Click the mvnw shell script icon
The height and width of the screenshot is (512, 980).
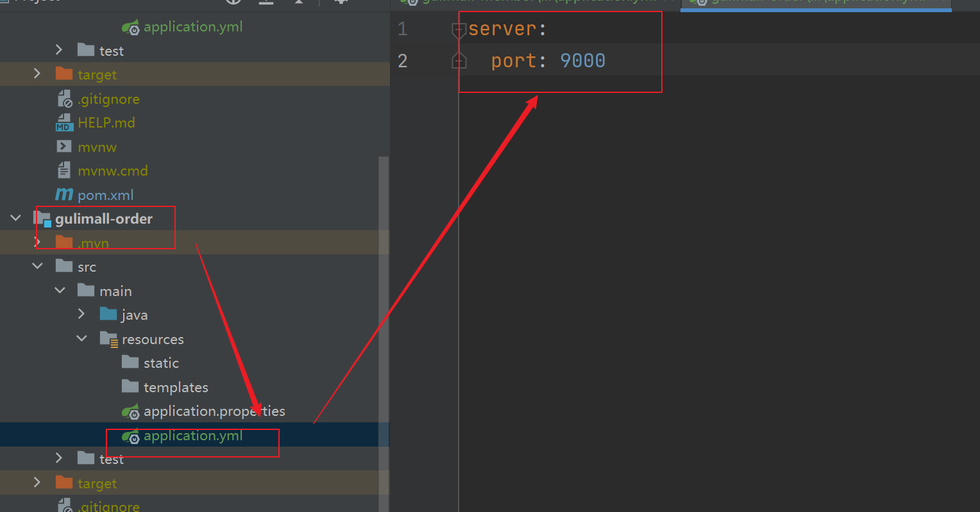tap(64, 147)
